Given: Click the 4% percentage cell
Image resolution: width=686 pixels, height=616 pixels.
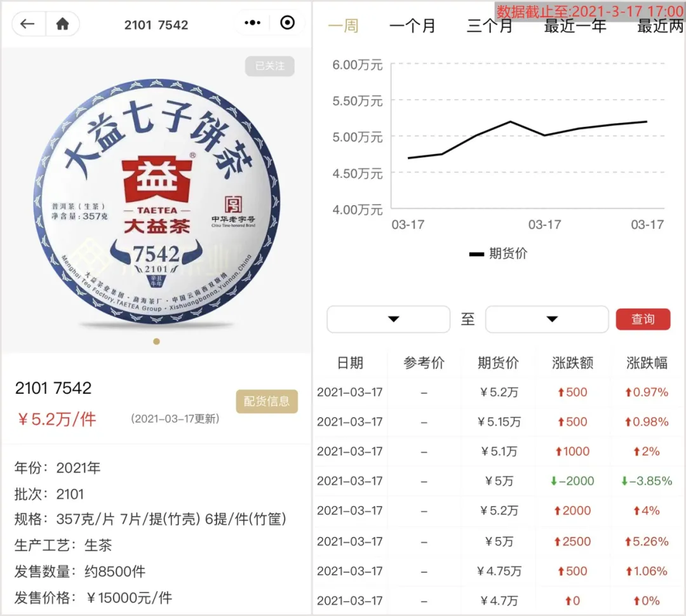Looking at the screenshot, I should tap(647, 511).
